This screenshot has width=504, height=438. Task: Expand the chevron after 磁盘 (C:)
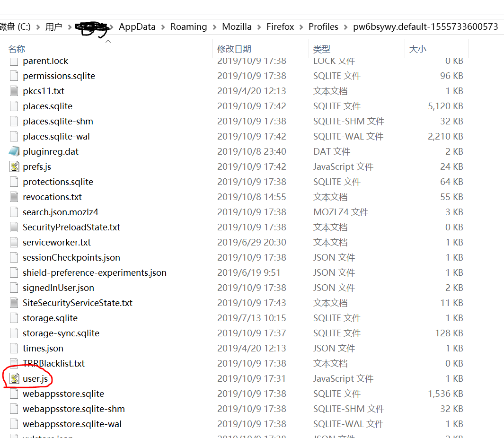(x=38, y=27)
